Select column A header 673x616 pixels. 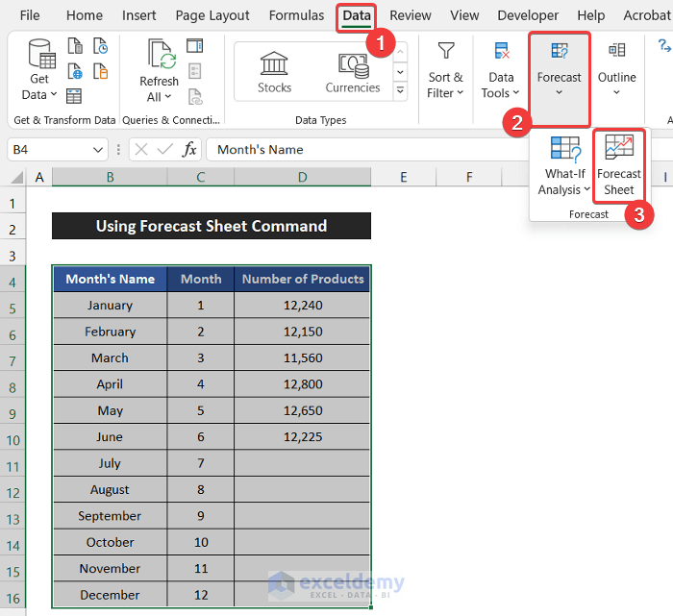39,177
